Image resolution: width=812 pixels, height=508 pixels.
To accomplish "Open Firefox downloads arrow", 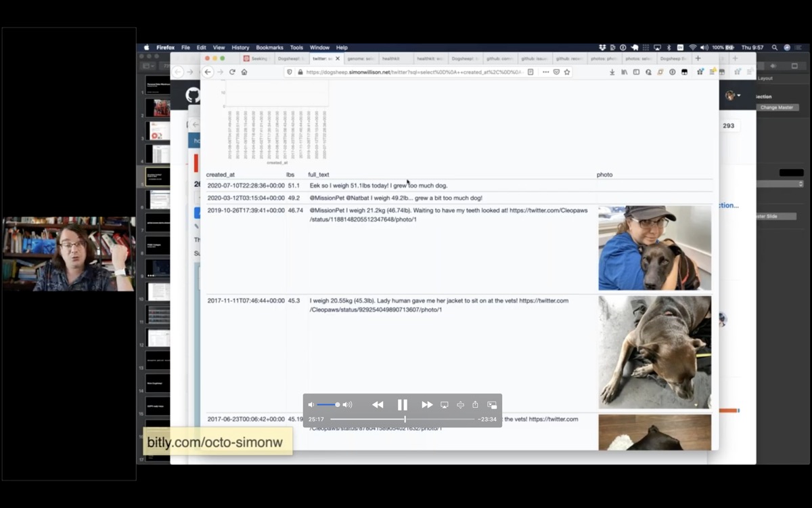I will [x=612, y=72].
